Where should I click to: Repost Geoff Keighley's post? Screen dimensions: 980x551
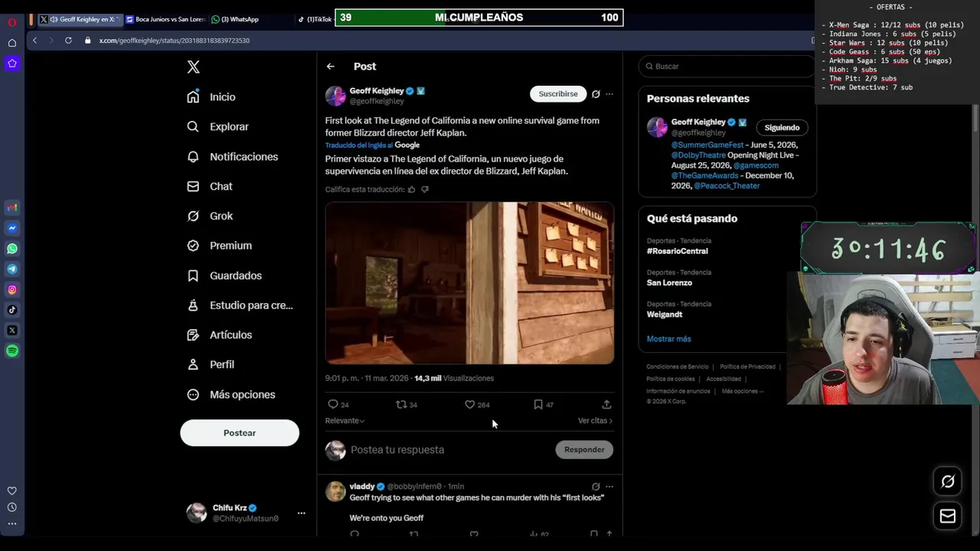pos(401,404)
